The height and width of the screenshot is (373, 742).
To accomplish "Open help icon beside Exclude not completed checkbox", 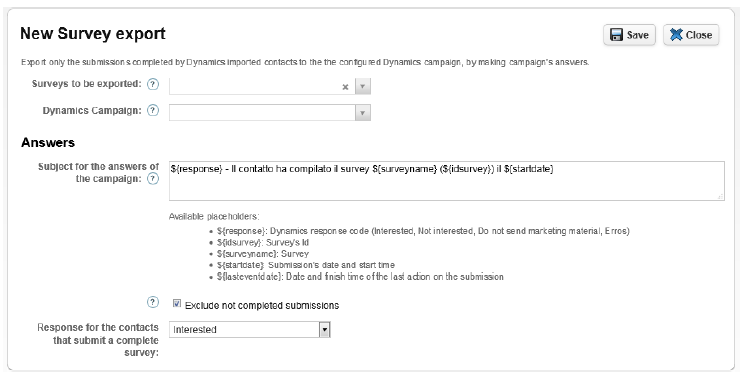I will pos(152,302).
